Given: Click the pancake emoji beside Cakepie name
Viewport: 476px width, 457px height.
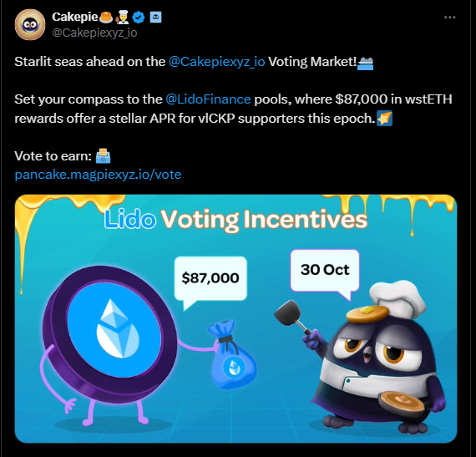Looking at the screenshot, I should 106,18.
